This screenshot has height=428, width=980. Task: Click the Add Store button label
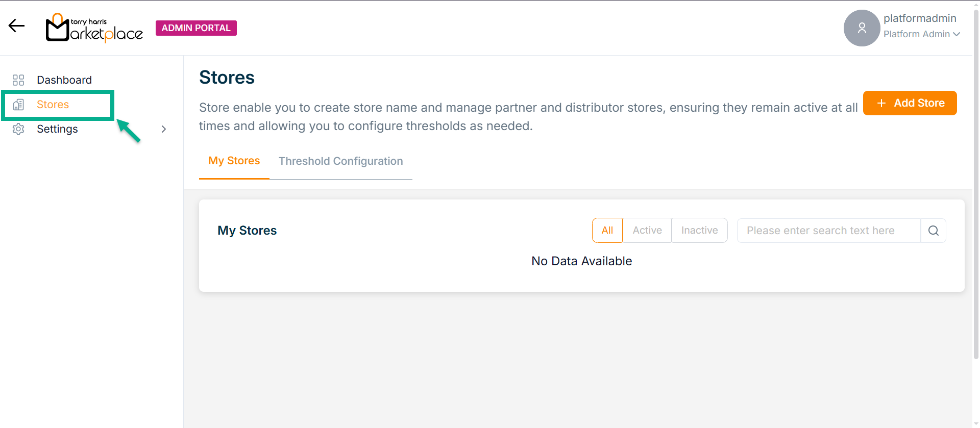(x=919, y=103)
